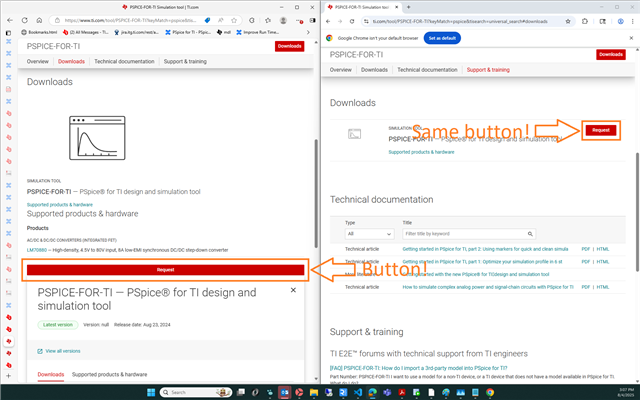Open Support & training tab in Edge page
This screenshot has height=400, width=640.
pyautogui.click(x=185, y=61)
